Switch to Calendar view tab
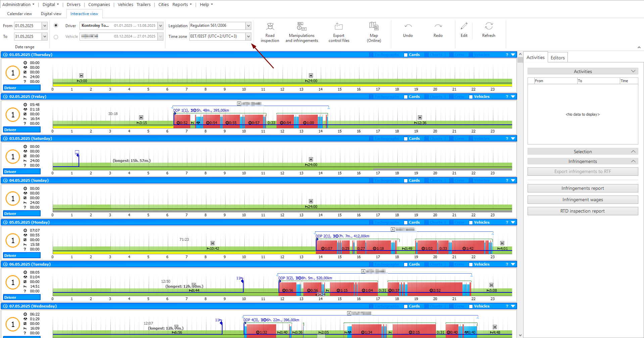 [19, 14]
